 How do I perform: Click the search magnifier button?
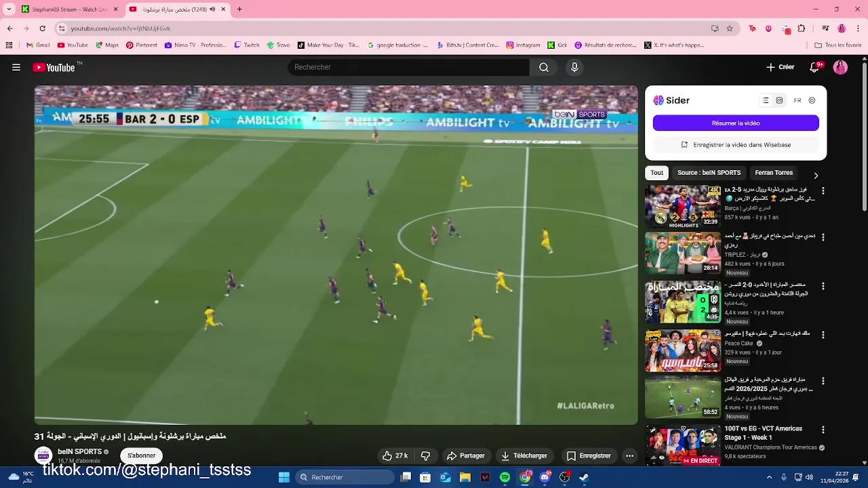pyautogui.click(x=544, y=67)
